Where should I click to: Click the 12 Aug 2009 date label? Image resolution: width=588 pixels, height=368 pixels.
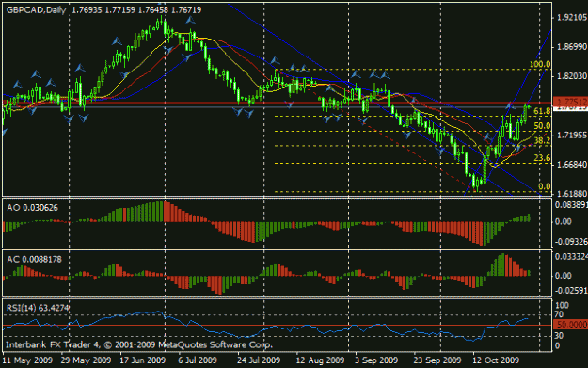[320, 360]
